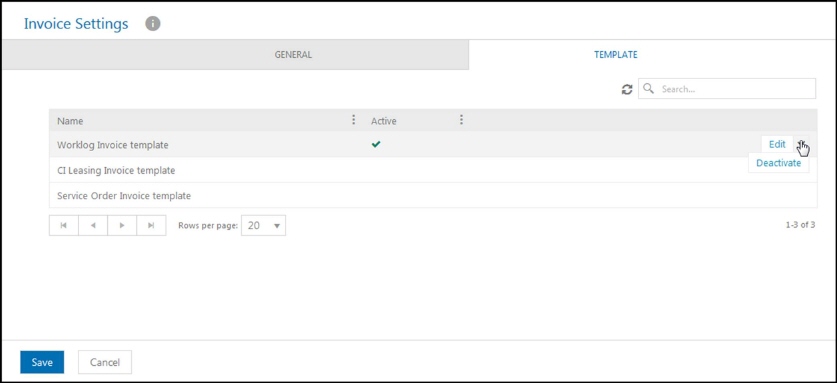Screen dimensions: 837x383
Task: Choose Deactivate from the row menu
Action: [x=778, y=163]
